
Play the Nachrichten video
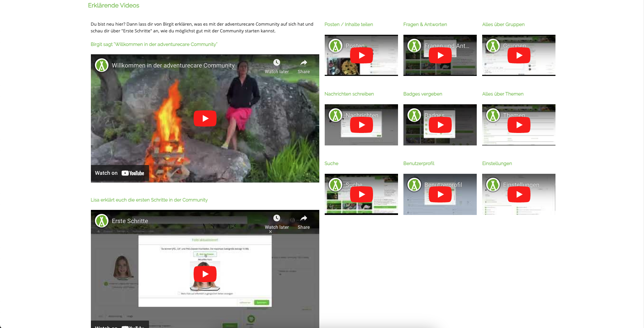361,125
